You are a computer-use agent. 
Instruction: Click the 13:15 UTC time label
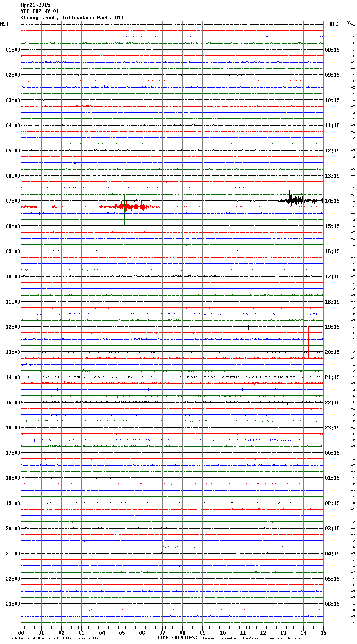coord(332,176)
